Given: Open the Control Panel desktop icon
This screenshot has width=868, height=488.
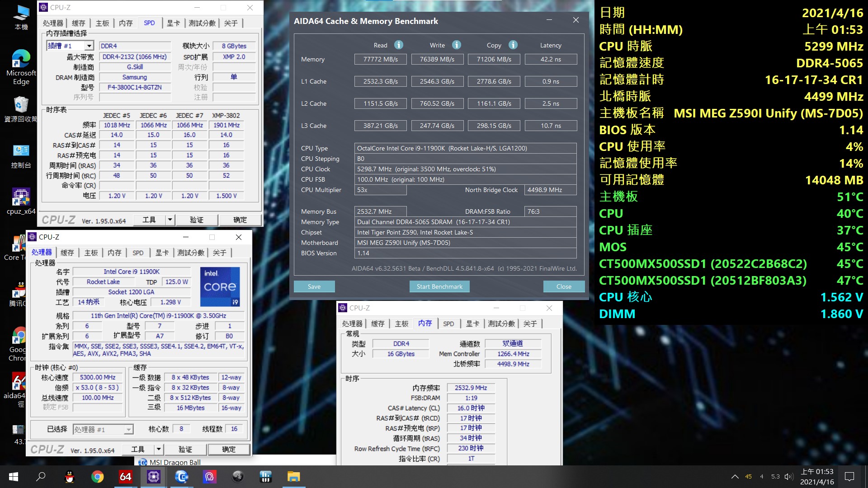Looking at the screenshot, I should (x=21, y=156).
